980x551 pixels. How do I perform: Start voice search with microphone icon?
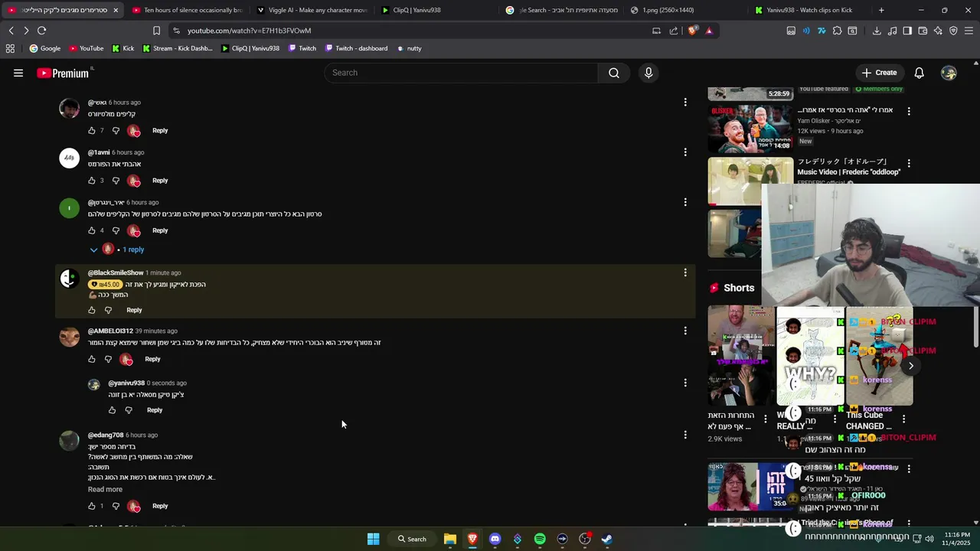click(648, 73)
